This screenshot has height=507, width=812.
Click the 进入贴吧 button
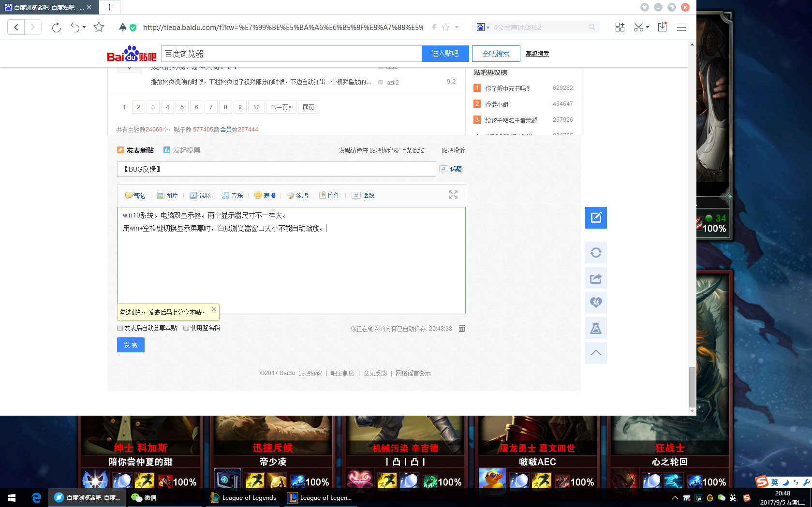click(445, 54)
